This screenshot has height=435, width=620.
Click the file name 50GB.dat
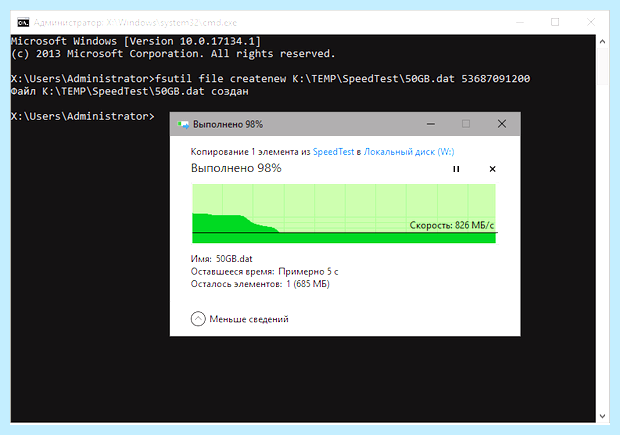234,259
